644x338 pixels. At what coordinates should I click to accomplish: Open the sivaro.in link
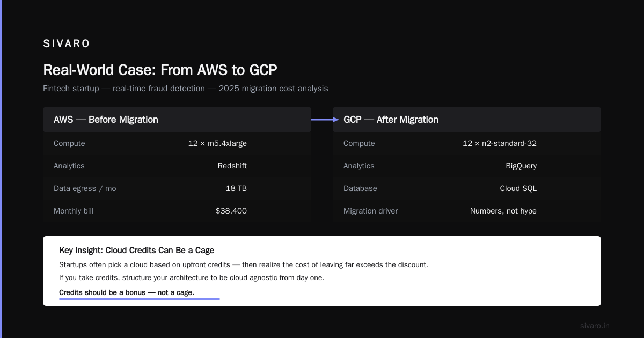coord(595,326)
